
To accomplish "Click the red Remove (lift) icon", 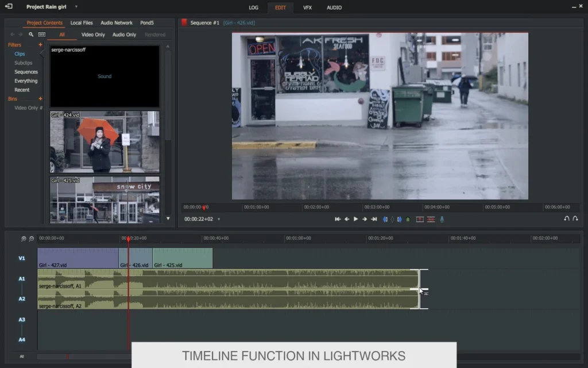I will coord(420,219).
